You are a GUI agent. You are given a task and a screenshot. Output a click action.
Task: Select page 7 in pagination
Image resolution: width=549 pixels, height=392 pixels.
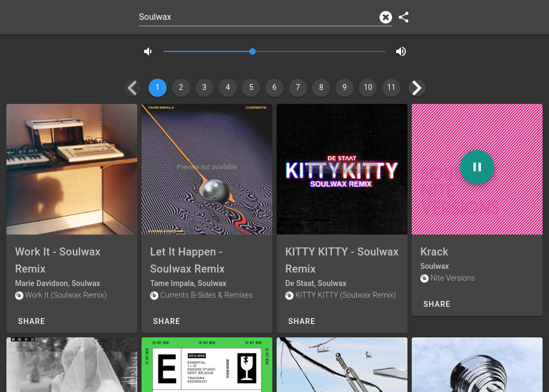click(298, 87)
